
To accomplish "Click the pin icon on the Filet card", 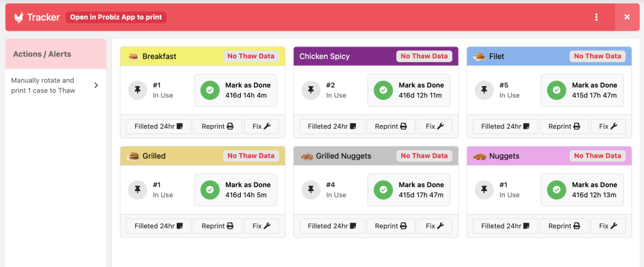I will click(484, 90).
